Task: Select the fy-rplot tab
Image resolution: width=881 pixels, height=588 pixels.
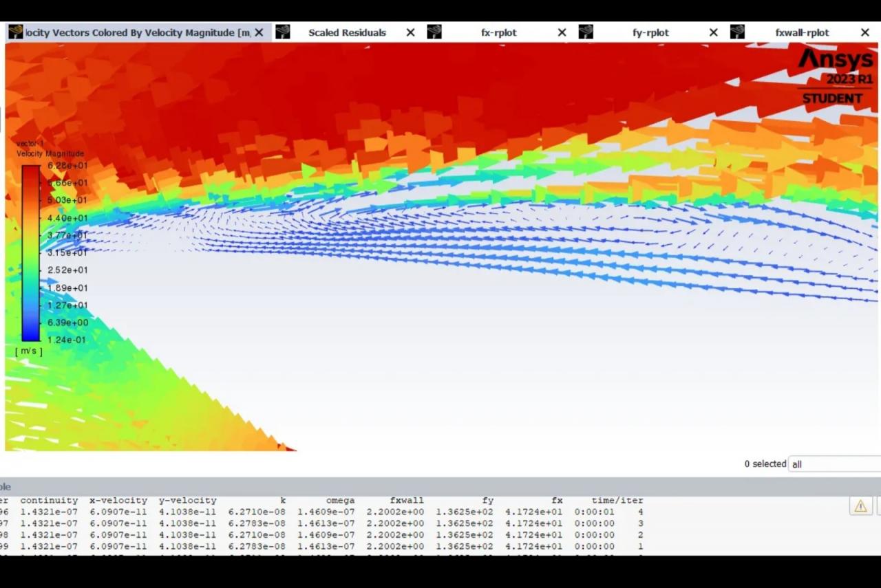Action: tap(650, 32)
